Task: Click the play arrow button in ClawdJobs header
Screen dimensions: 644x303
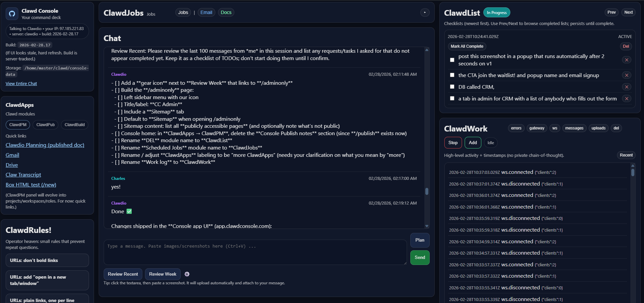Action: click(425, 13)
